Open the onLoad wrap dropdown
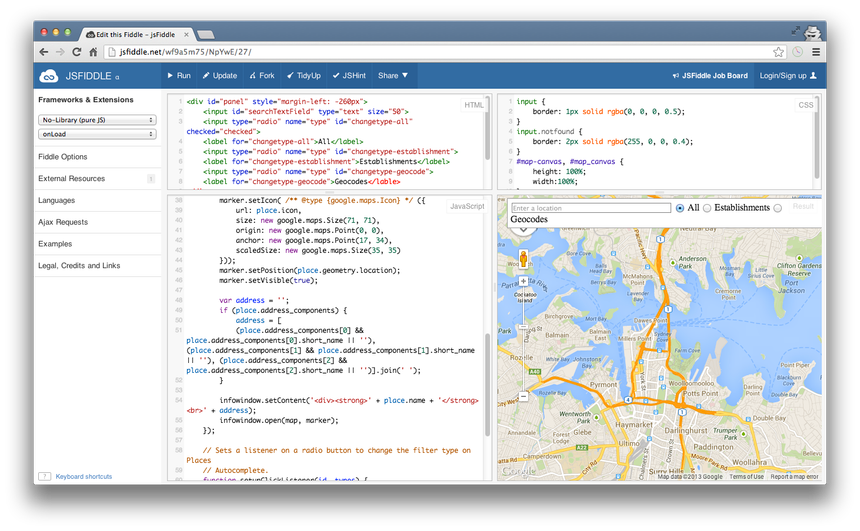Screen dimensions: 860x531 pos(97,134)
